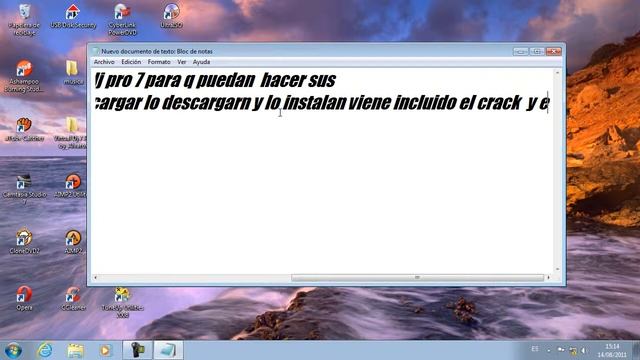Switch to the Camtasia recorder taskbar button

pyautogui.click(x=138, y=350)
